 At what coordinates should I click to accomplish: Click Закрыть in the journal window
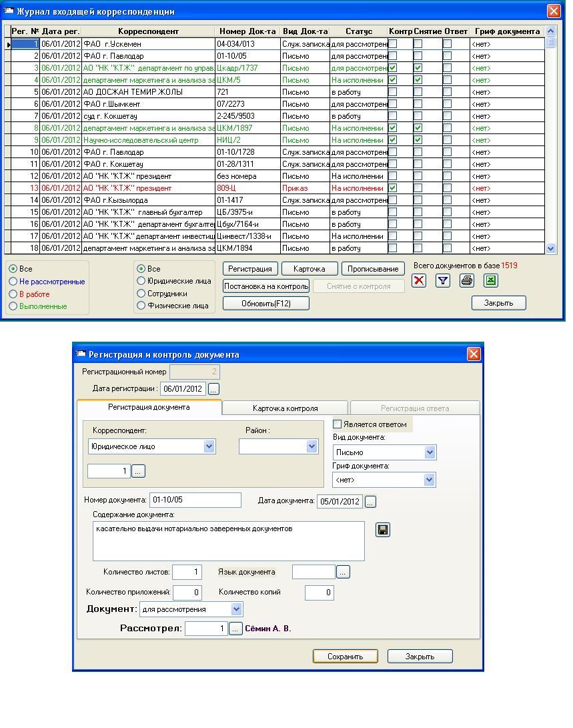coord(499,303)
